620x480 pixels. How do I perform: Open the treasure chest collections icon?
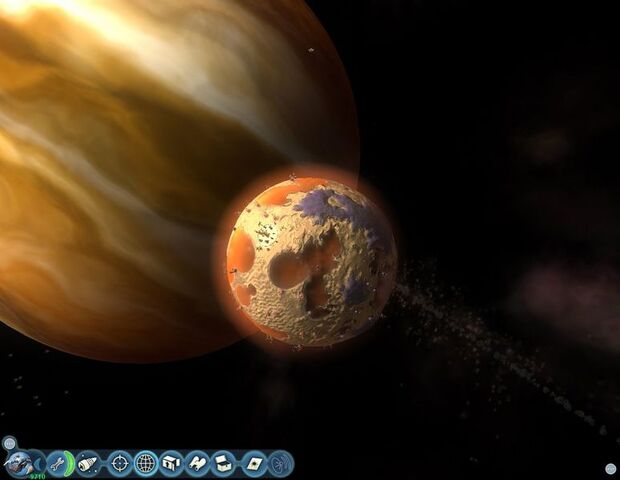[x=223, y=463]
